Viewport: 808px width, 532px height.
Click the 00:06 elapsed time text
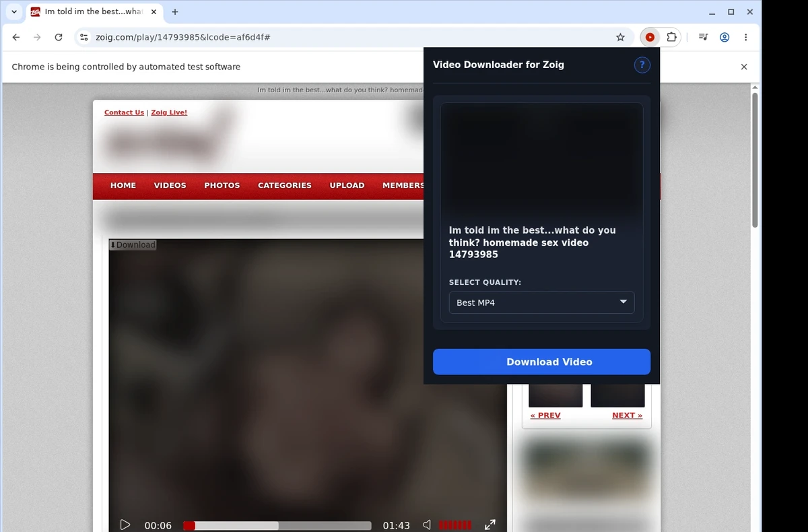point(158,525)
